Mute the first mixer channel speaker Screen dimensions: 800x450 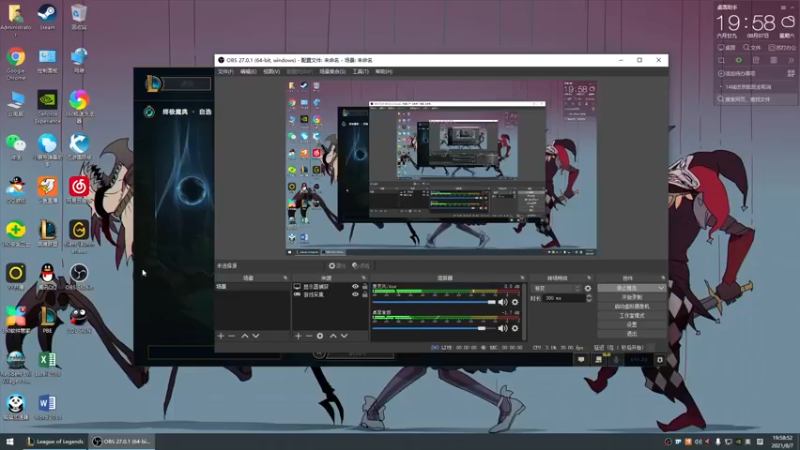503,302
